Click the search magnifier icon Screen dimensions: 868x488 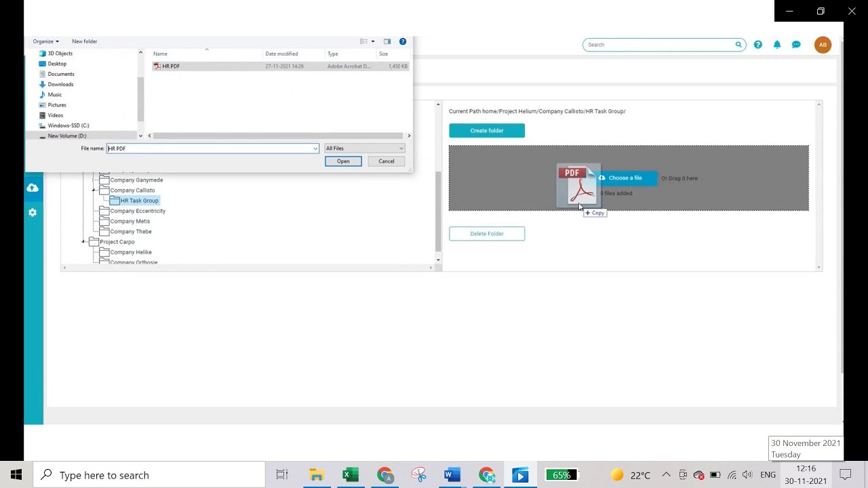click(x=738, y=45)
